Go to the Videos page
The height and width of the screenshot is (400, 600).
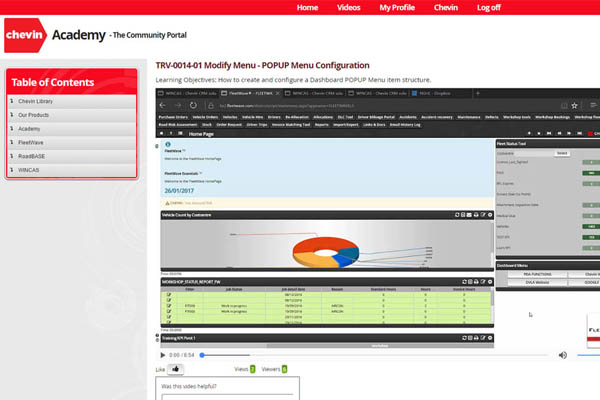349,7
